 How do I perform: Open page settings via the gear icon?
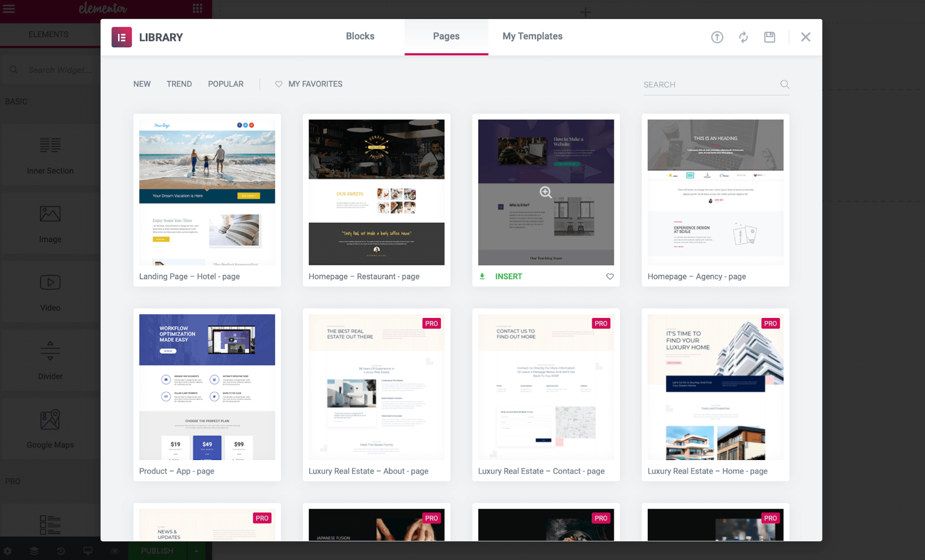[8, 551]
